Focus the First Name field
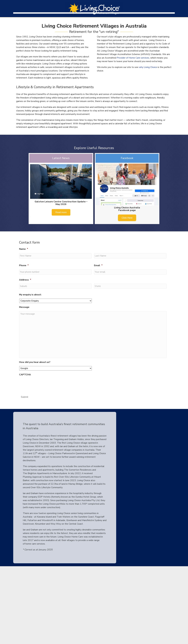The height and width of the screenshot is (644, 188). [x=55, y=256]
